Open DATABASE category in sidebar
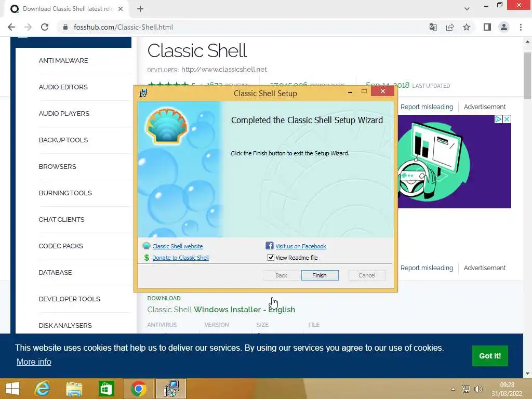The image size is (532, 399). click(x=55, y=272)
